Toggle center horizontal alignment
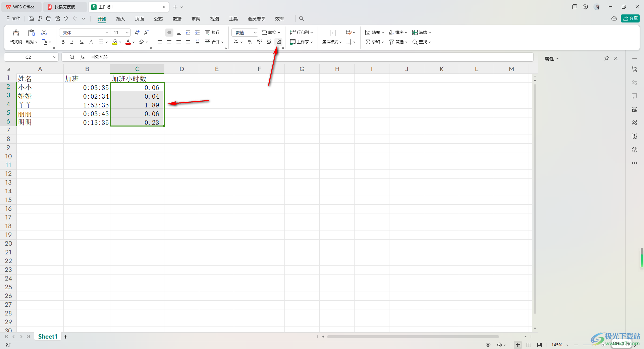Image resolution: width=644 pixels, height=349 pixels. [169, 42]
